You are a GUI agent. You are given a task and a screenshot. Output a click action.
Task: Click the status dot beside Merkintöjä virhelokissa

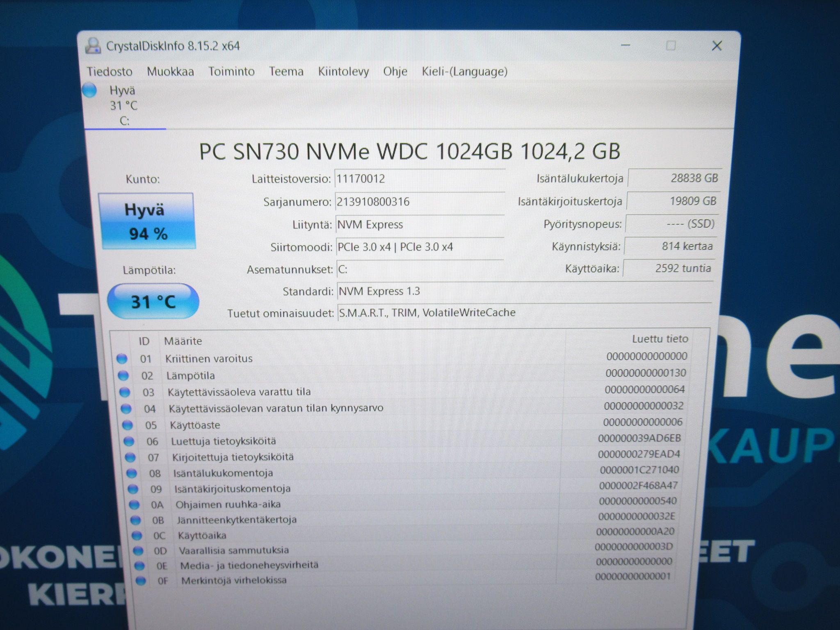(141, 580)
